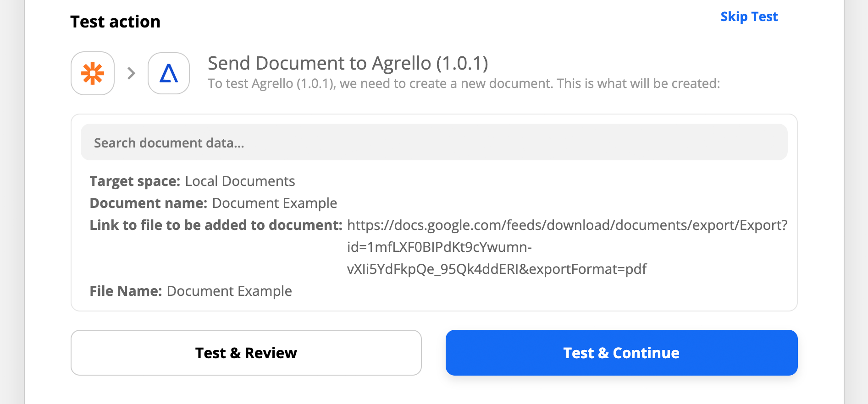Click the docs.google.com export URL first line
The height and width of the screenshot is (404, 868).
click(567, 225)
